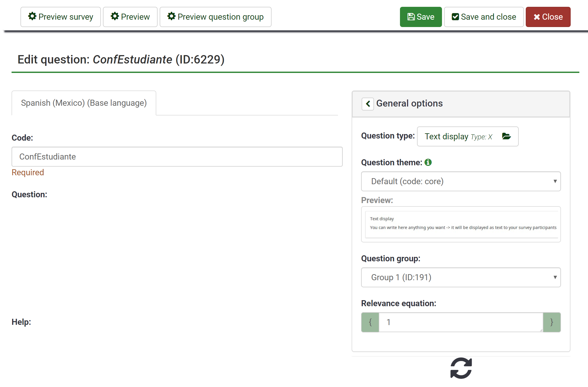Collapse General options with chevron
This screenshot has width=588, height=387.
[x=368, y=104]
